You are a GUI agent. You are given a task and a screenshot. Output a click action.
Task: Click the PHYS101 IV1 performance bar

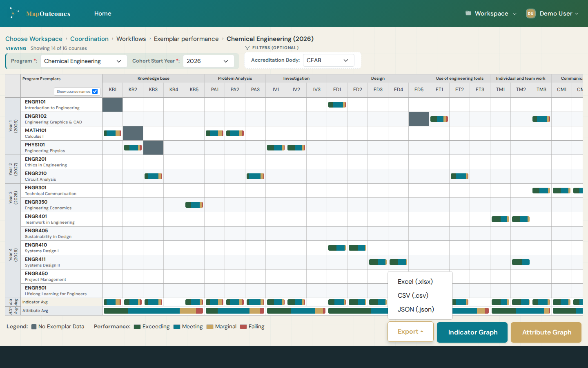276,148
